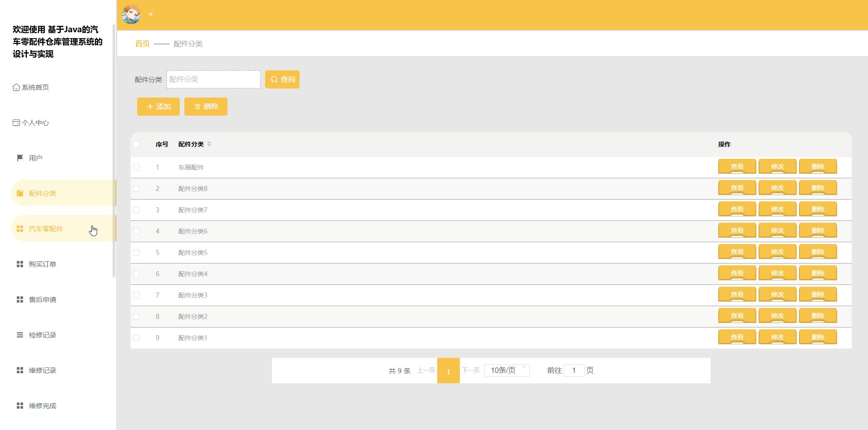868x430 pixels.
Task: Toggle the select-all checkbox in table header
Action: click(x=136, y=144)
